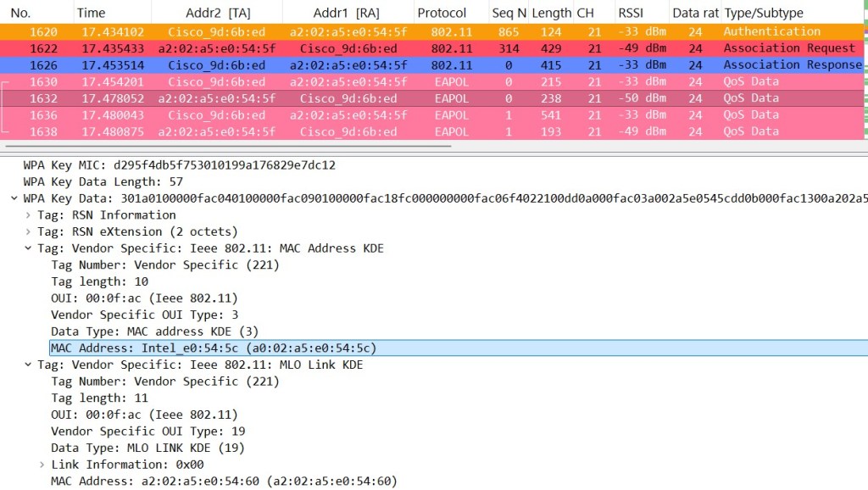Sort packets by the Time column header
Viewport: 868px width, 490px height.
click(x=92, y=13)
